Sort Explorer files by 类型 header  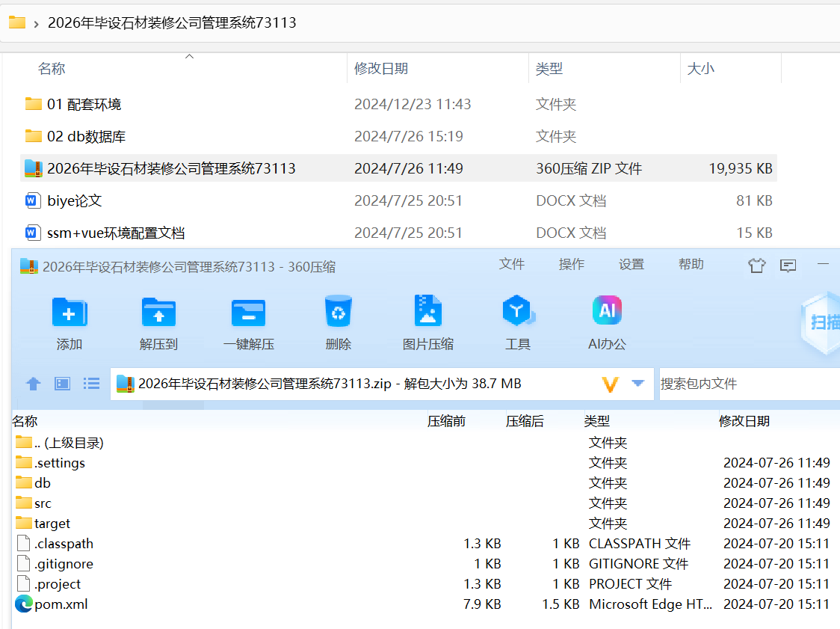click(549, 69)
